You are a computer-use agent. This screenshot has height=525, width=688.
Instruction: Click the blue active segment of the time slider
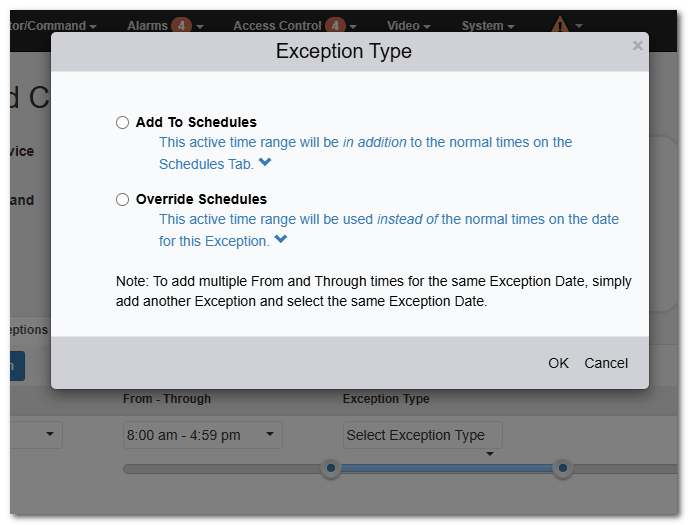coord(447,468)
